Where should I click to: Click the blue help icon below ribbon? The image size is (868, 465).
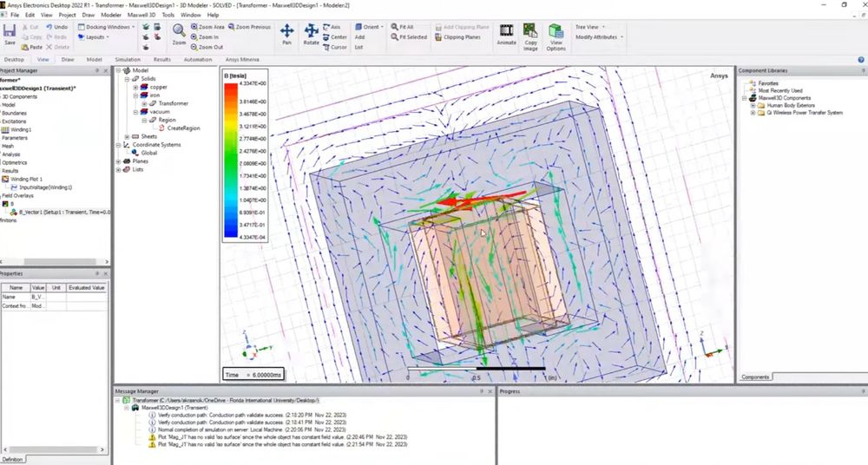click(861, 60)
